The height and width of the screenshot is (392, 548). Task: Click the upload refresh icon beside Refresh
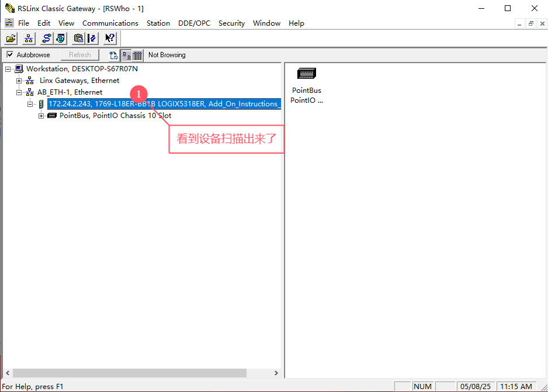tap(113, 55)
